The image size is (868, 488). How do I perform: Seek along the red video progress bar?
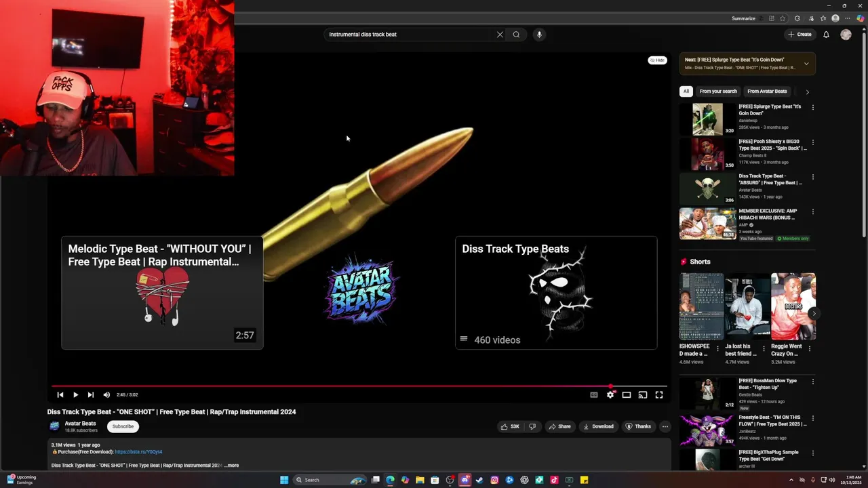click(x=359, y=386)
